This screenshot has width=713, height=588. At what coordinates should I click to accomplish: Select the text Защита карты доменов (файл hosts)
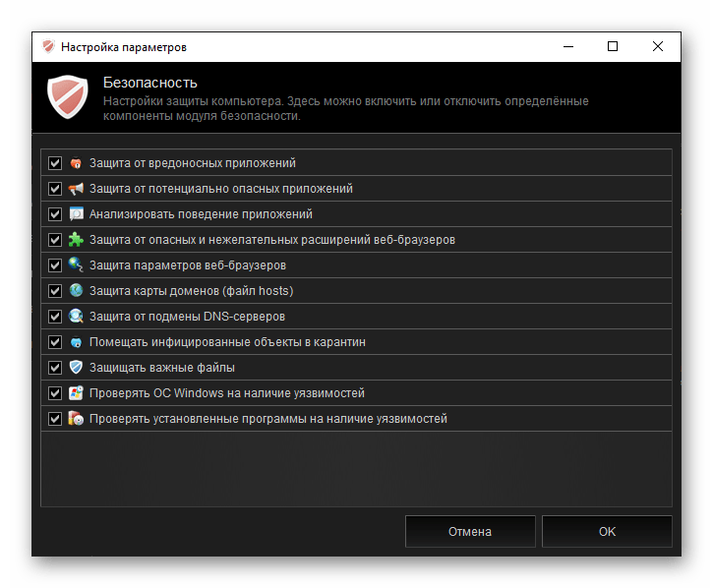click(x=192, y=291)
